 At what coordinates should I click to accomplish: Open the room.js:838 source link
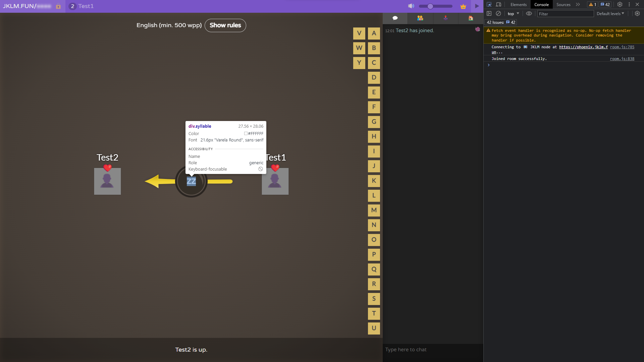tap(623, 58)
